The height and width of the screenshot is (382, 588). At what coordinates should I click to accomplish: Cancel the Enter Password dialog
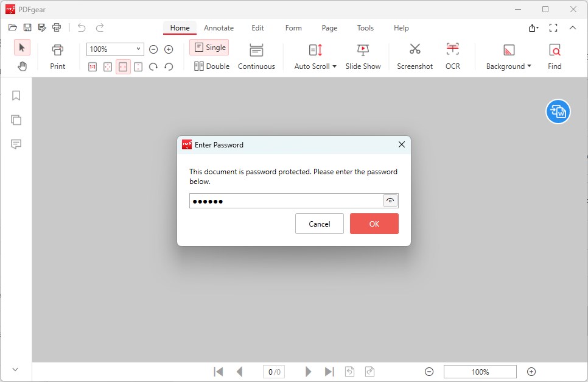(319, 224)
